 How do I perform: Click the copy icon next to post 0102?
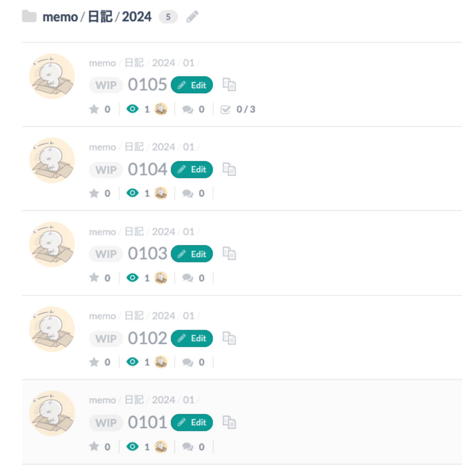coord(229,338)
